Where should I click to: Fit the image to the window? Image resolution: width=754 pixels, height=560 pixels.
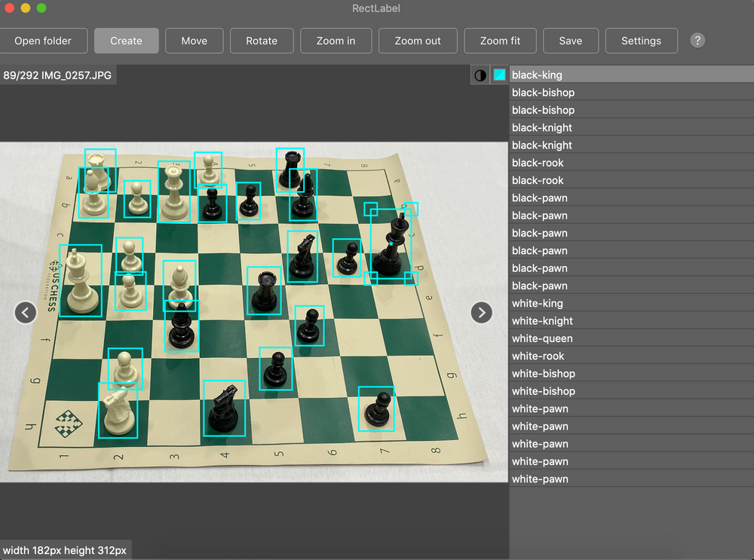pyautogui.click(x=500, y=40)
